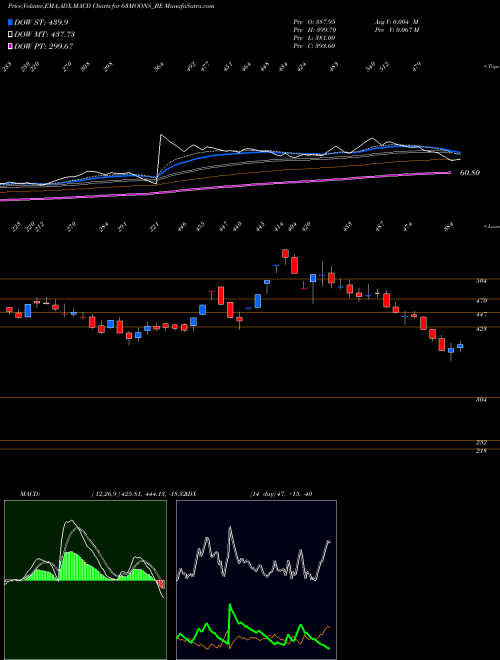Click the 504 price level label

[x=481, y=281]
